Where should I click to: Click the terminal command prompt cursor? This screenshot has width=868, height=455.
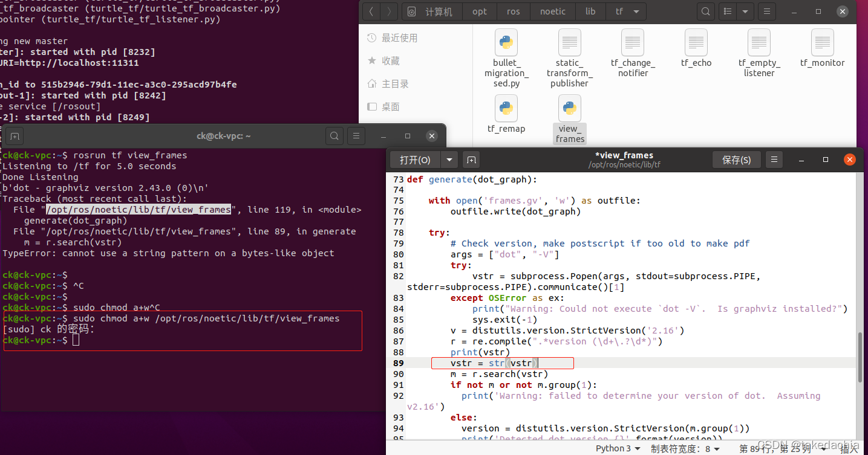pos(76,340)
